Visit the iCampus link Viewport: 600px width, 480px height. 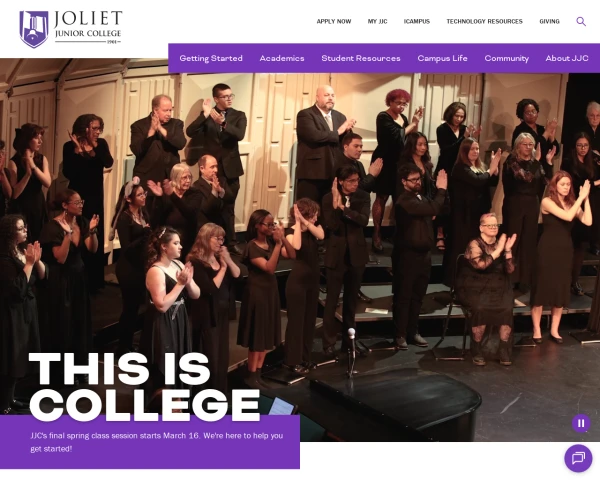(x=417, y=21)
